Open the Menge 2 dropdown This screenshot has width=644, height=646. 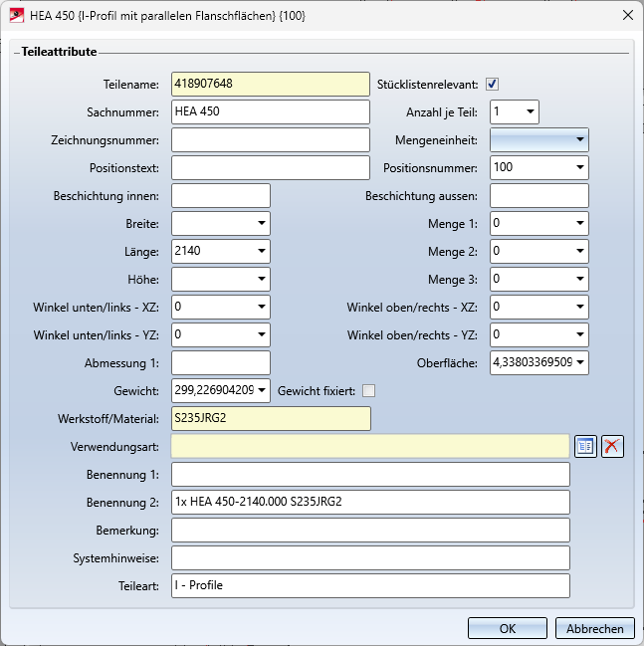click(x=580, y=251)
